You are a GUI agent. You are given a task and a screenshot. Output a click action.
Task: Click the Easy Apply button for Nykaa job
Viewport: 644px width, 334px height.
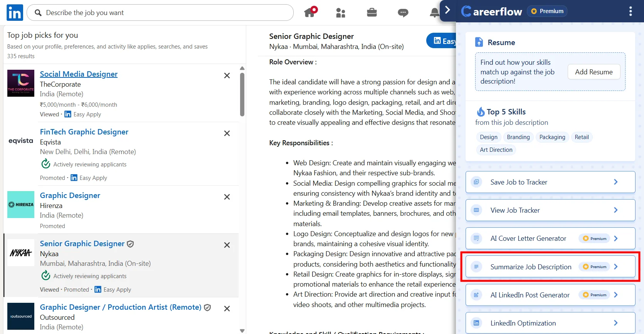(x=441, y=40)
